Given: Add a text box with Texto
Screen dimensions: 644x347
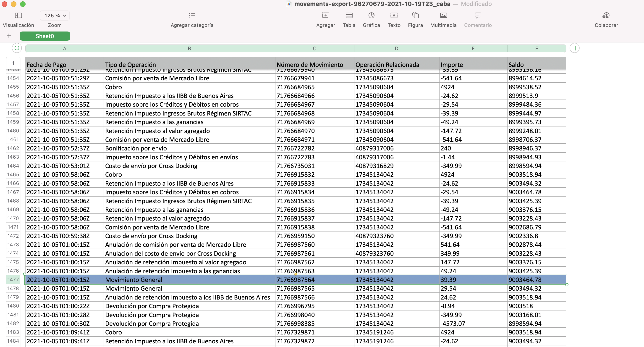Looking at the screenshot, I should [x=394, y=16].
